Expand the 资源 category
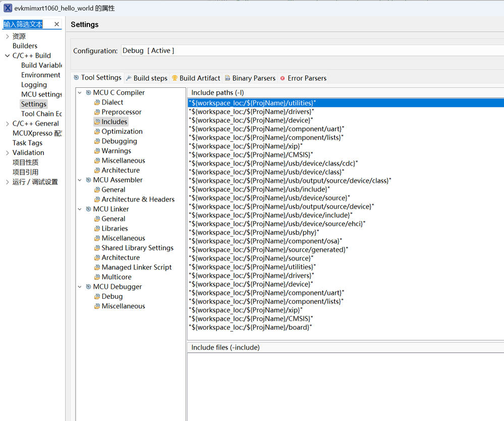Viewport: 504px width, 421px height. 7,36
